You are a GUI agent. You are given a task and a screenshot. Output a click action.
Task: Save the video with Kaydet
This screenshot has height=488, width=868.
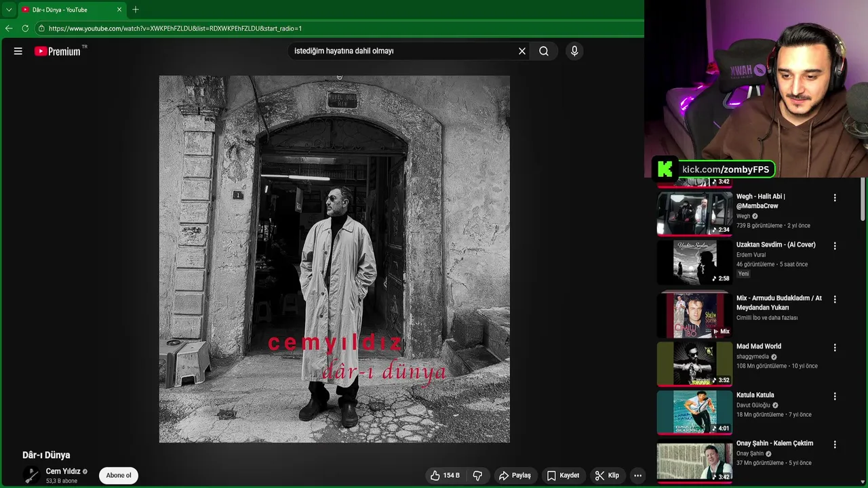[564, 476]
